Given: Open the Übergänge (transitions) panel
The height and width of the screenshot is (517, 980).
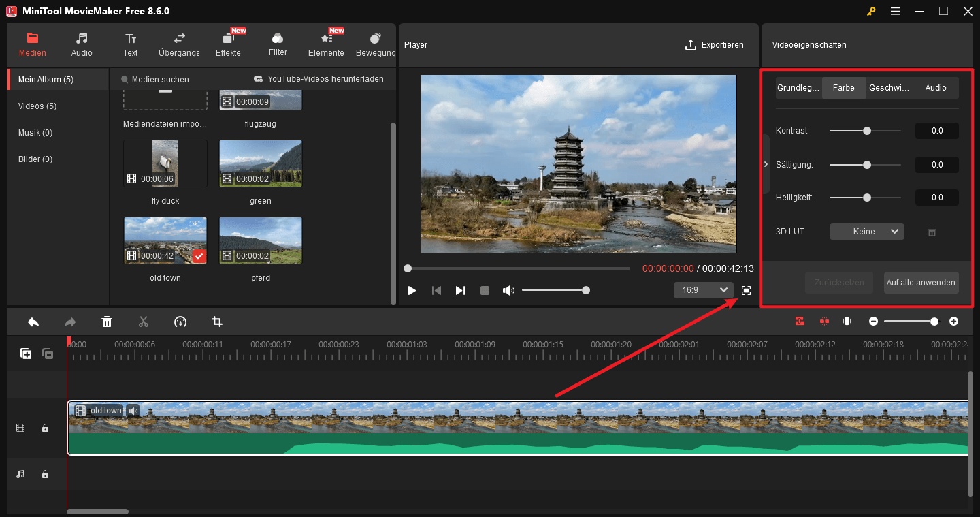Looking at the screenshot, I should (178, 44).
